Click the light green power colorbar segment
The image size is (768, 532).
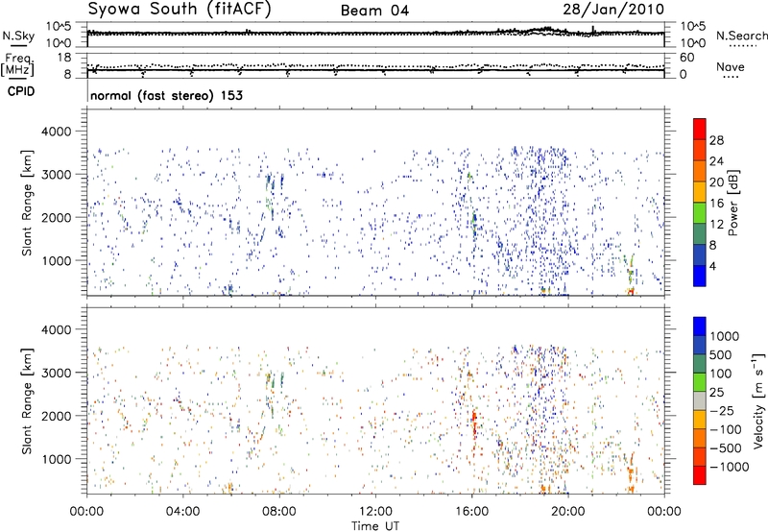click(x=700, y=213)
